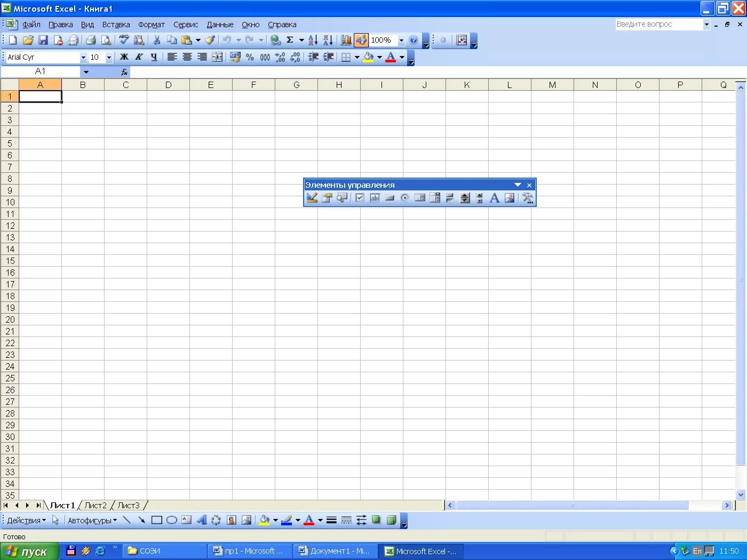The height and width of the screenshot is (560, 747).
Task: Apply blue Line Color in Drawing toolbar
Action: point(287,520)
